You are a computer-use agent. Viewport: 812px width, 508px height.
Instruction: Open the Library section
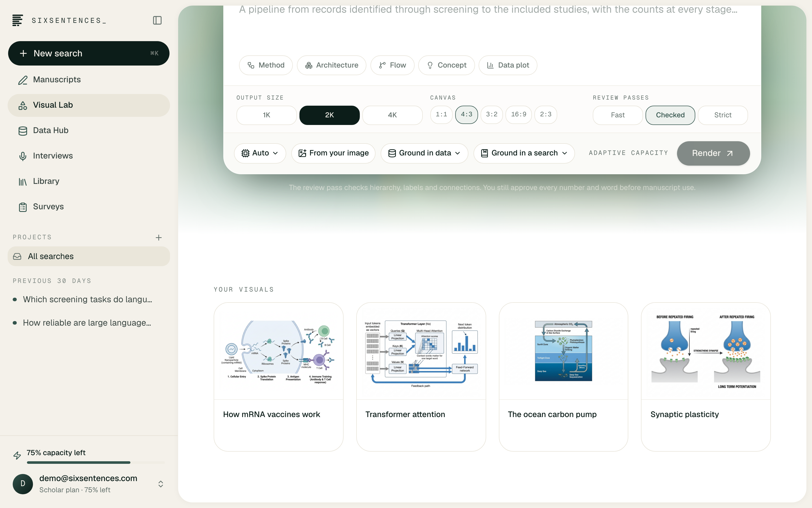tap(89, 182)
